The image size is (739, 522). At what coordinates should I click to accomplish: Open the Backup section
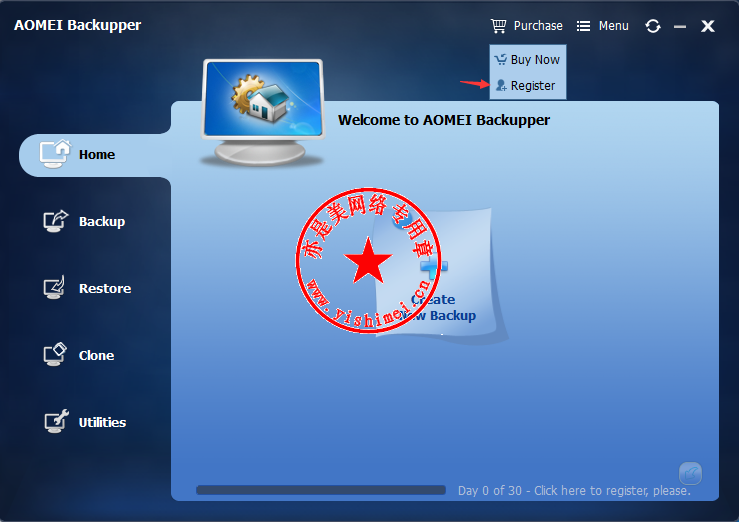pyautogui.click(x=84, y=221)
